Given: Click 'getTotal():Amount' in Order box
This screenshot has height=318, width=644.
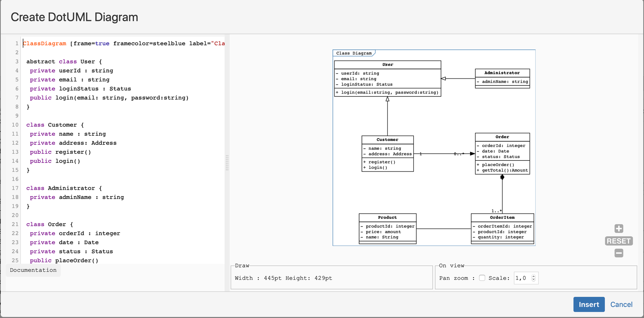Looking at the screenshot, I should (505, 170).
